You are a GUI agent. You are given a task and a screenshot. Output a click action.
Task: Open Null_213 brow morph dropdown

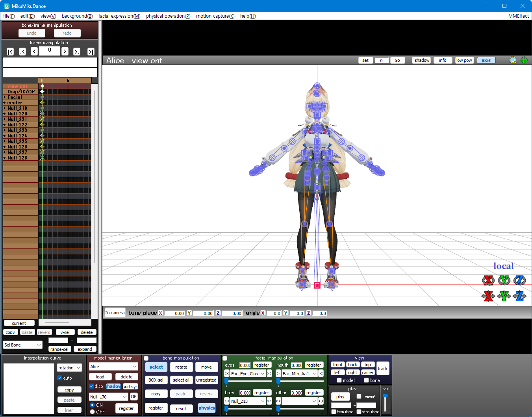point(248,401)
